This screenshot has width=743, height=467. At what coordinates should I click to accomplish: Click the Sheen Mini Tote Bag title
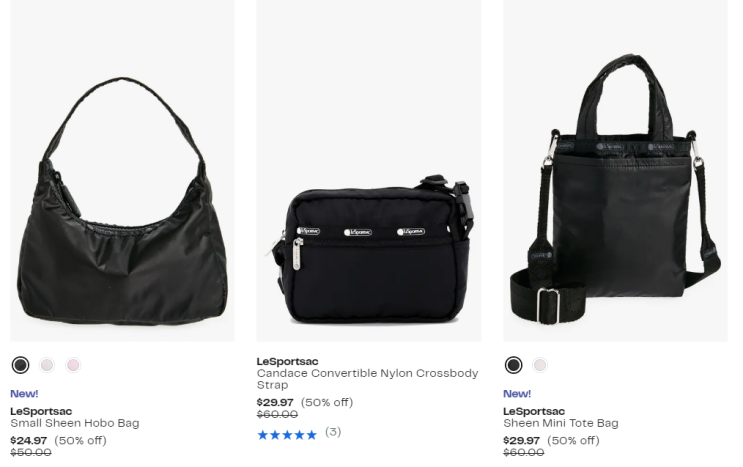561,423
